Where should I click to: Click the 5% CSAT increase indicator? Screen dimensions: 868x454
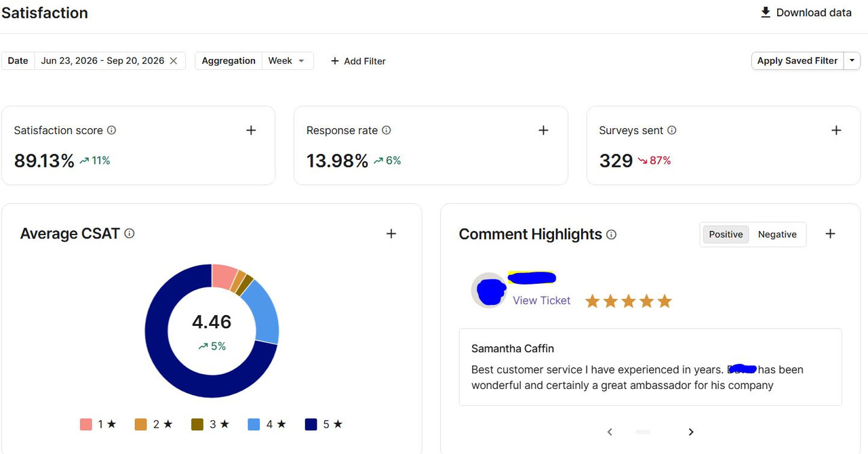(x=212, y=346)
